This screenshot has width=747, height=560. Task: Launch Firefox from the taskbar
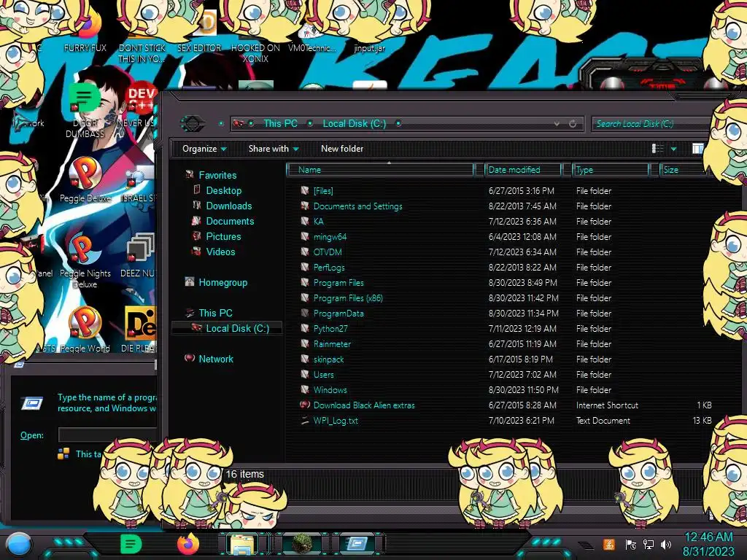188,544
